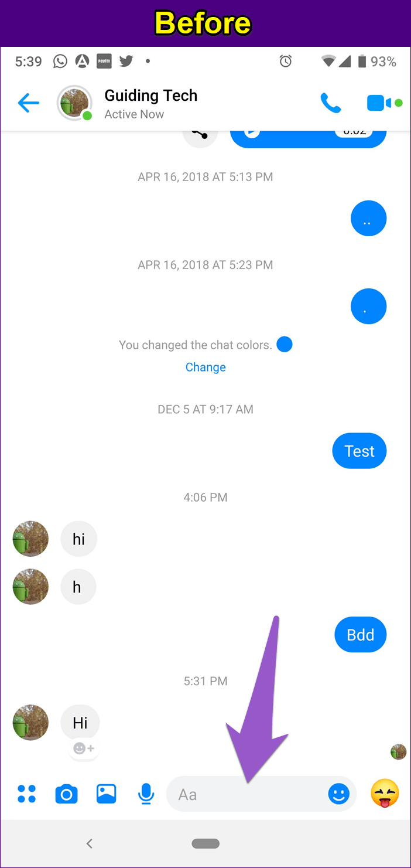The image size is (411, 868).
Task: Open the emoji picker inside the message field
Action: click(339, 794)
